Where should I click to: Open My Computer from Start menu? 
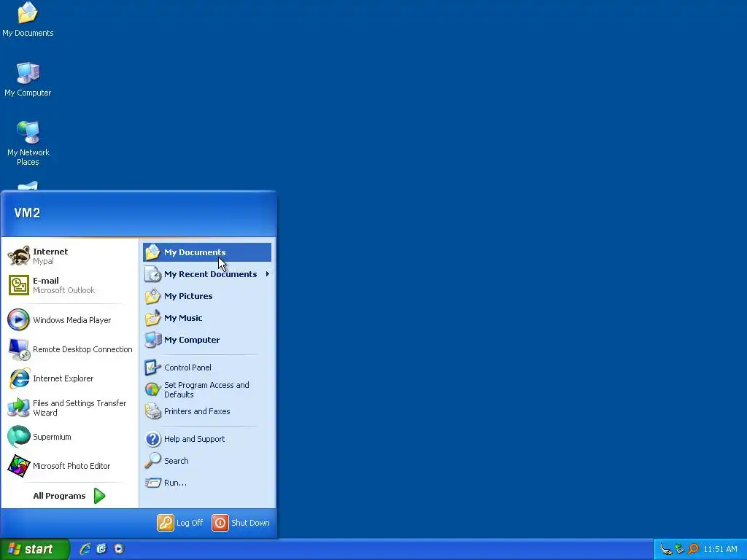pyautogui.click(x=206, y=340)
